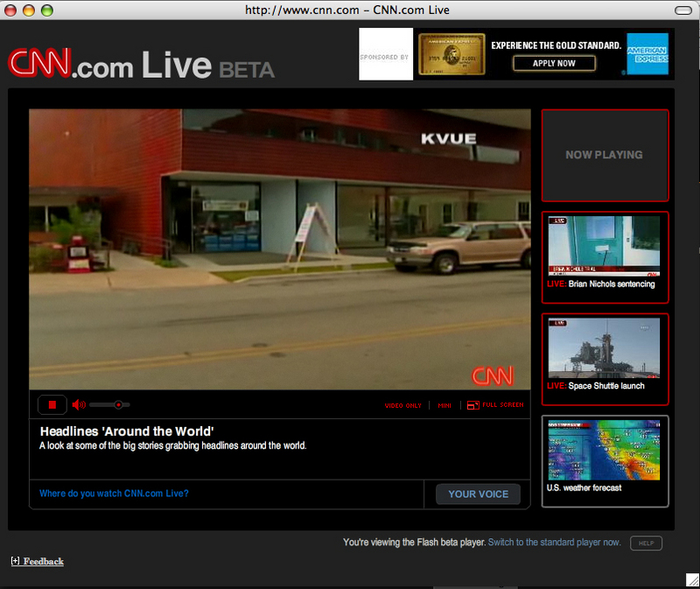Click 'EXPERIENCE THE GOLD STANDARD' ad text
This screenshot has width=700, height=589.
pos(556,46)
